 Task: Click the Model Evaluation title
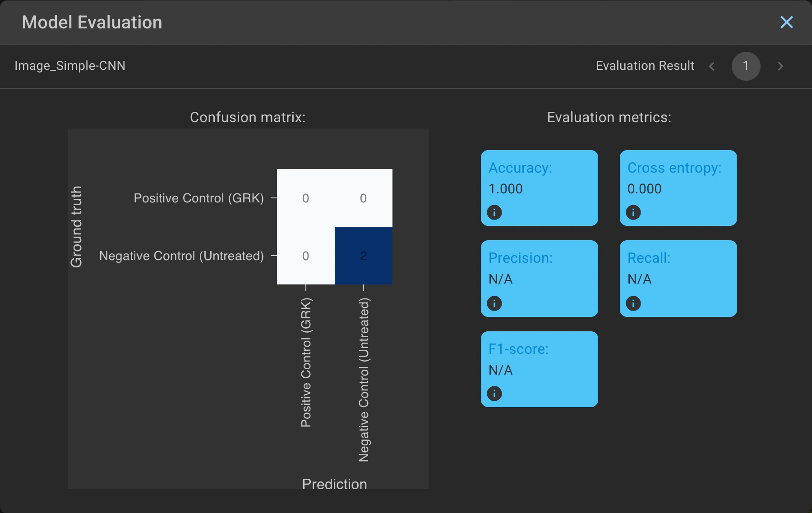(92, 22)
